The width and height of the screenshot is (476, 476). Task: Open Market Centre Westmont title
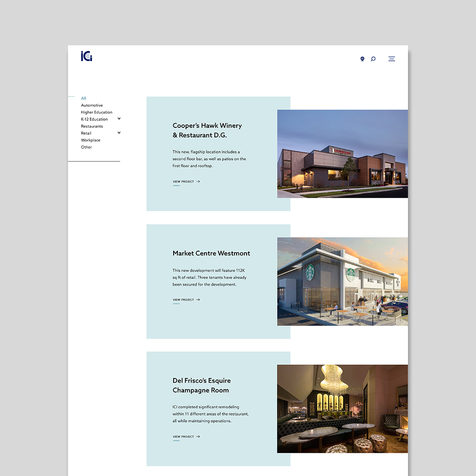pos(211,253)
